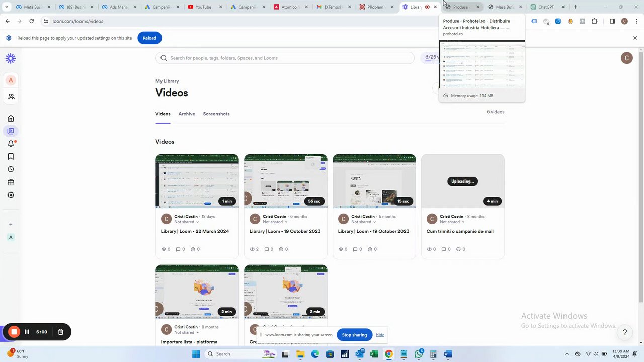644x362 pixels.
Task: Open File Explorer from the taskbar
Action: tap(300, 354)
